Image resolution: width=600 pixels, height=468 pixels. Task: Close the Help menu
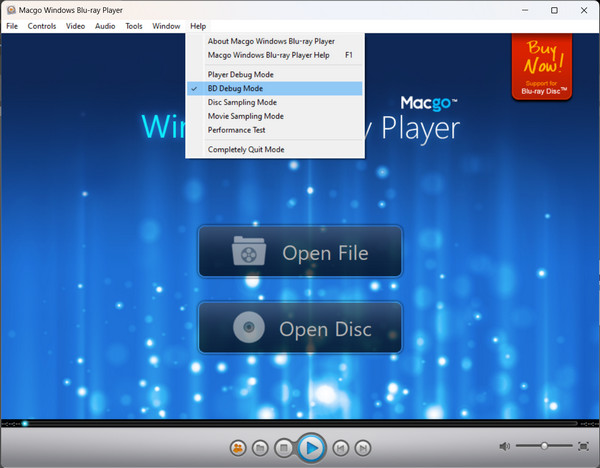click(198, 26)
